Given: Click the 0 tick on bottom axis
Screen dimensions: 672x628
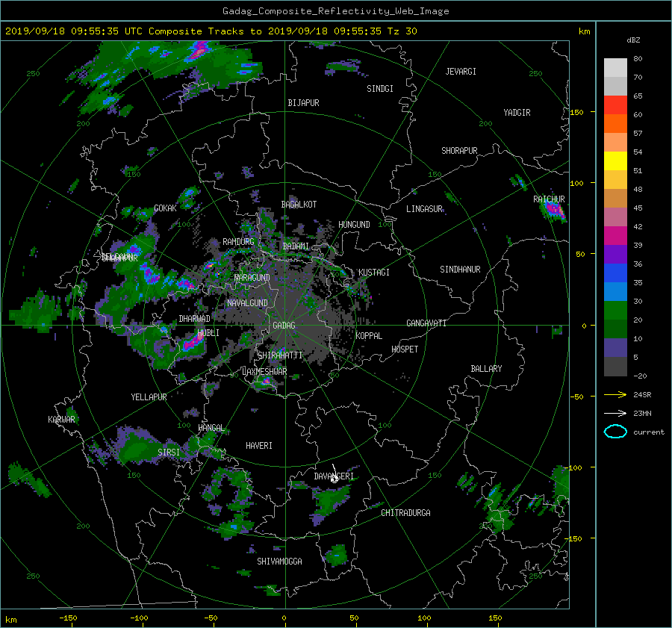Looking at the screenshot, I should (284, 618).
